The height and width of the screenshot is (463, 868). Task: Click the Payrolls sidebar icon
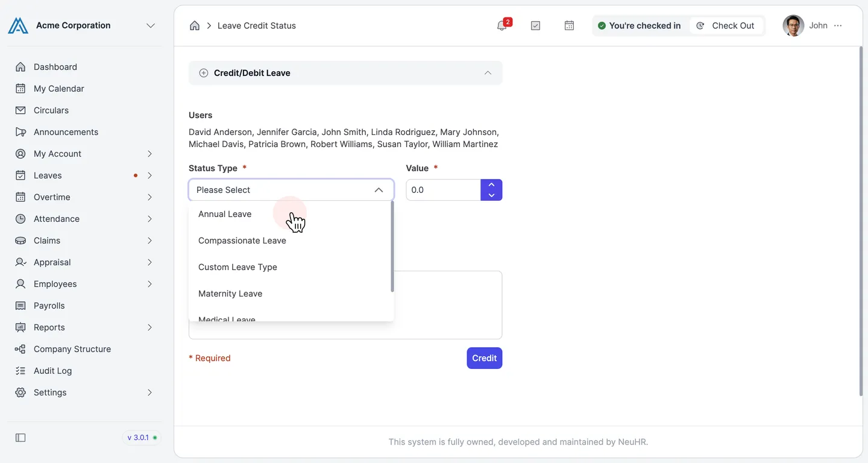[x=20, y=306]
